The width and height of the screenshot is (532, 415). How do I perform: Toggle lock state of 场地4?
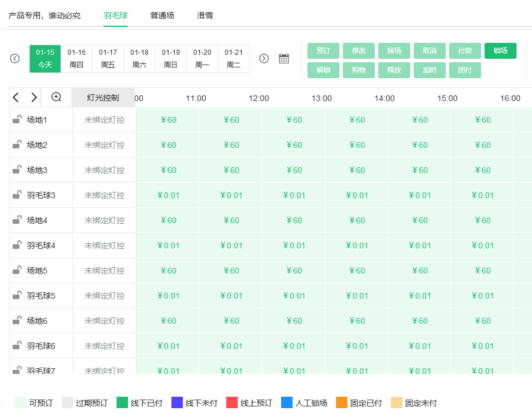17,220
